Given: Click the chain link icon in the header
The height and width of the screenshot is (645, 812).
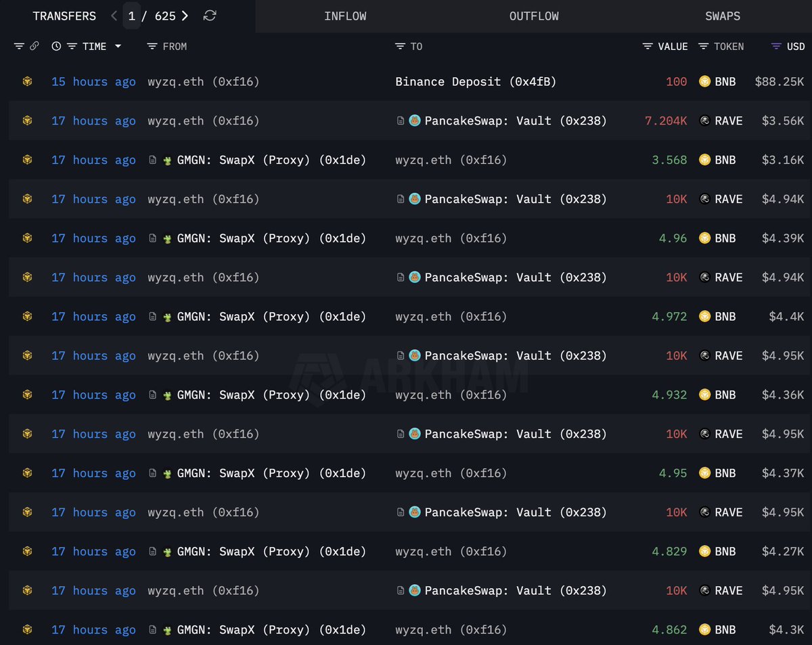Looking at the screenshot, I should click(x=34, y=46).
